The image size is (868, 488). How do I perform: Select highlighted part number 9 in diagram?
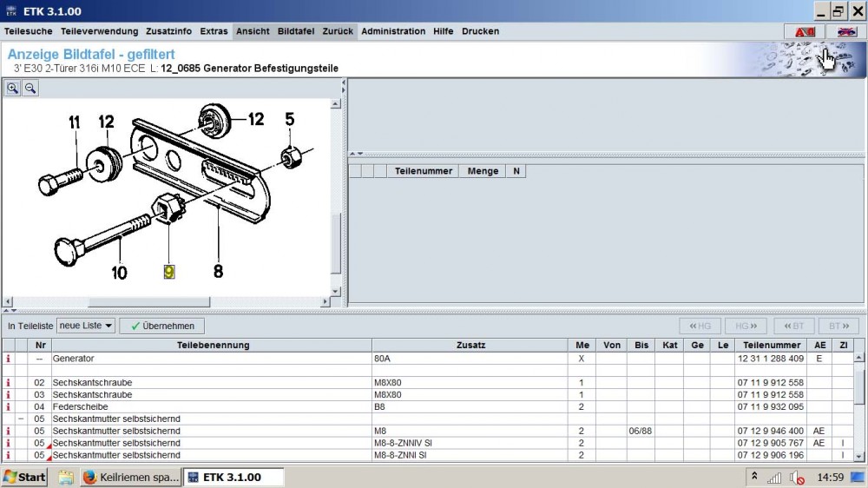pos(169,272)
